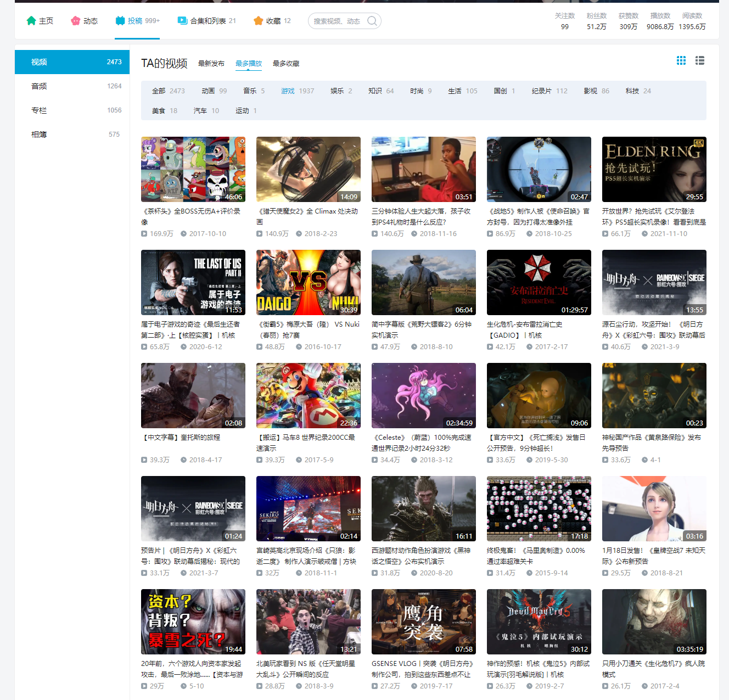Select the blue 投稿 icon tab

click(x=120, y=21)
